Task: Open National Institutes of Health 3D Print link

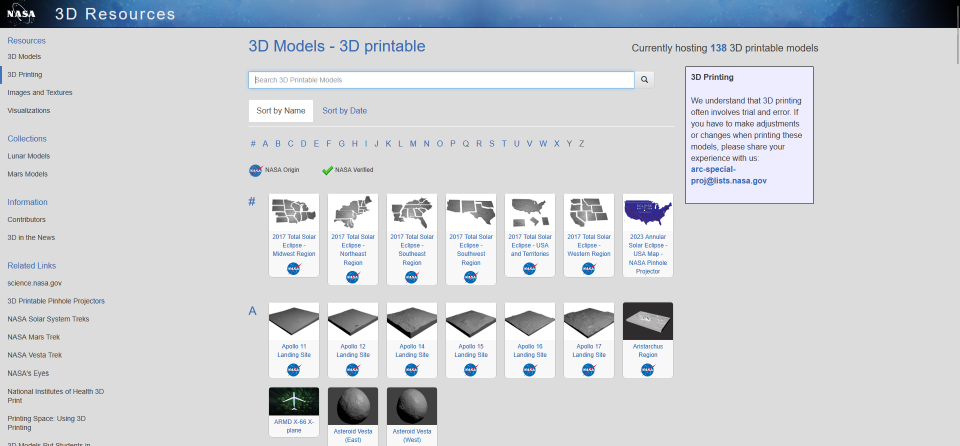Action: point(56,396)
